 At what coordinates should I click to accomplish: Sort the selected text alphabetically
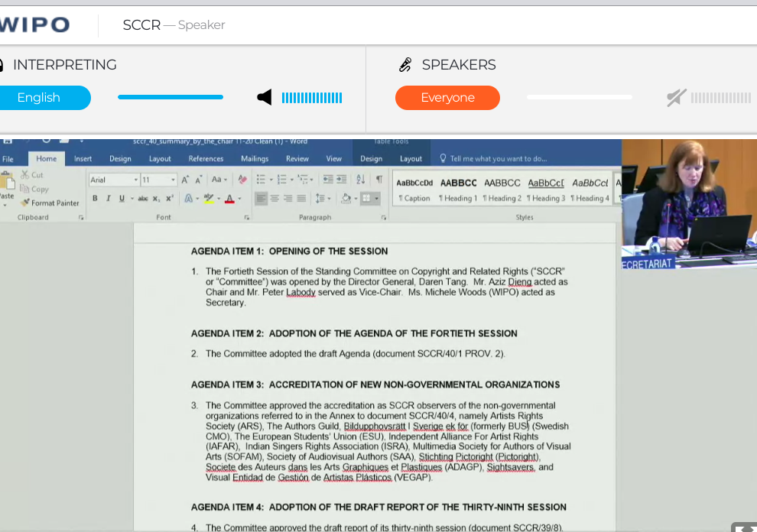coord(361,180)
